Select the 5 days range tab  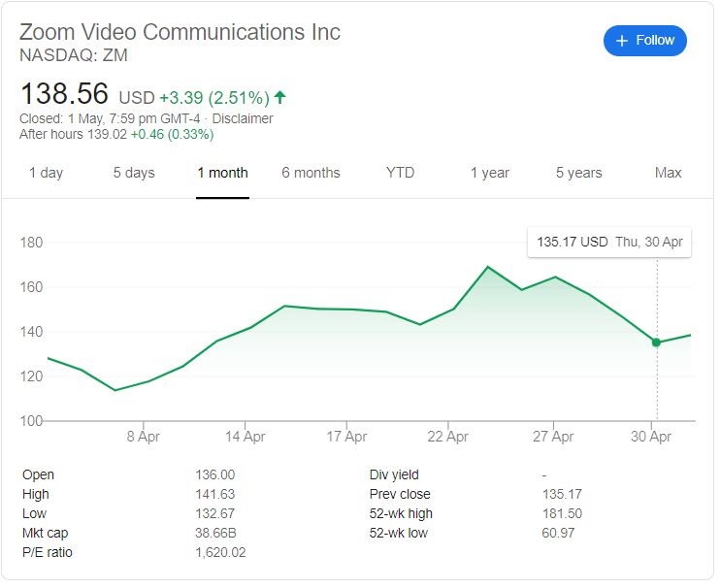click(134, 173)
